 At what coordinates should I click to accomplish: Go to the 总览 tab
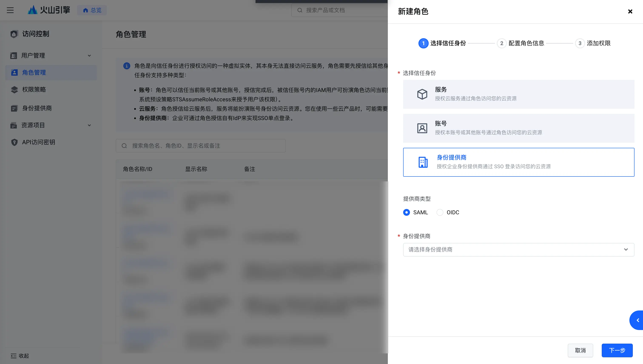(x=92, y=10)
